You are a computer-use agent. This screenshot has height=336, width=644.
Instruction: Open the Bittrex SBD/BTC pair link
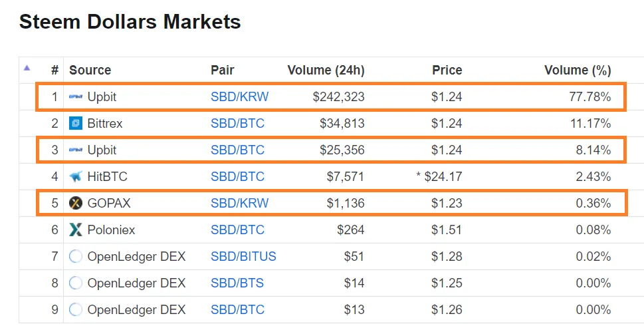[x=237, y=123]
